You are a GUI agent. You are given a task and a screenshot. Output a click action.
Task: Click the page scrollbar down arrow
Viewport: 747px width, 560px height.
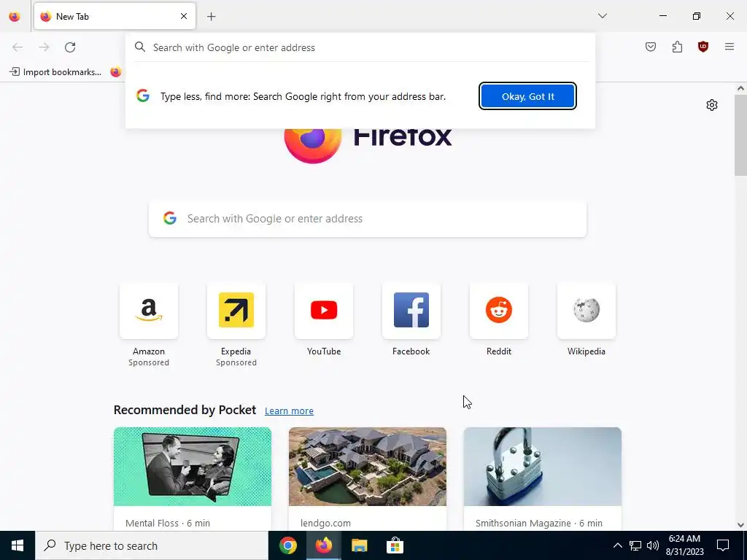pos(740,525)
